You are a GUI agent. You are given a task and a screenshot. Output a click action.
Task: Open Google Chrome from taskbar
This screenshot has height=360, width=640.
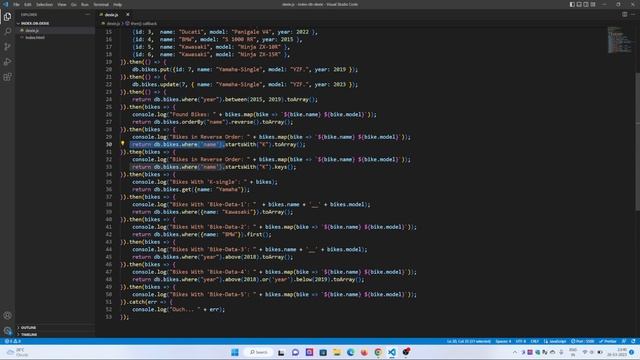tap(378, 352)
